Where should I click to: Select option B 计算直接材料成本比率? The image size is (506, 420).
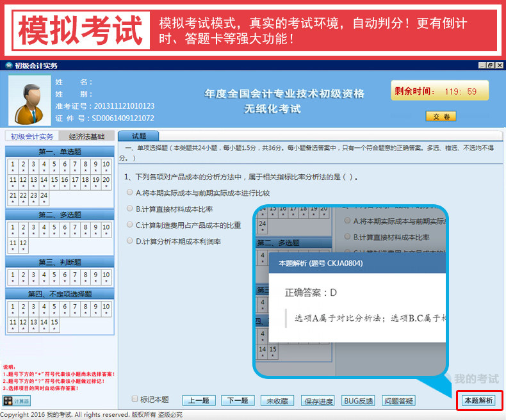coord(130,209)
